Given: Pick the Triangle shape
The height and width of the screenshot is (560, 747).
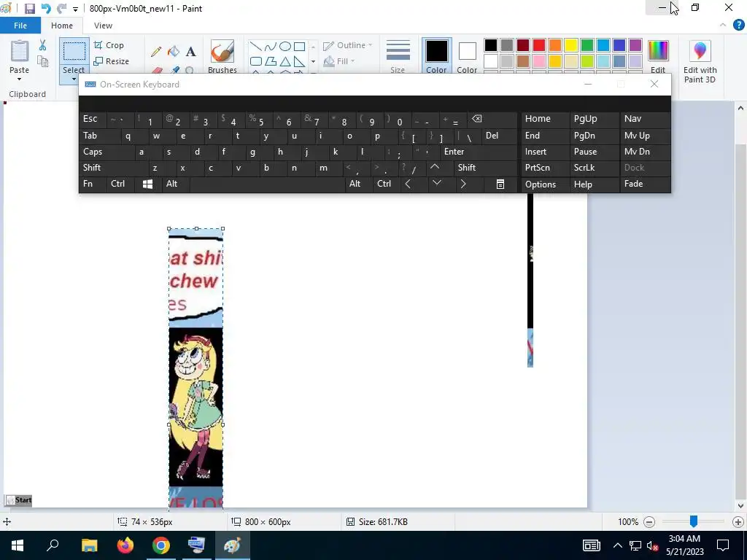Looking at the screenshot, I should (x=285, y=61).
